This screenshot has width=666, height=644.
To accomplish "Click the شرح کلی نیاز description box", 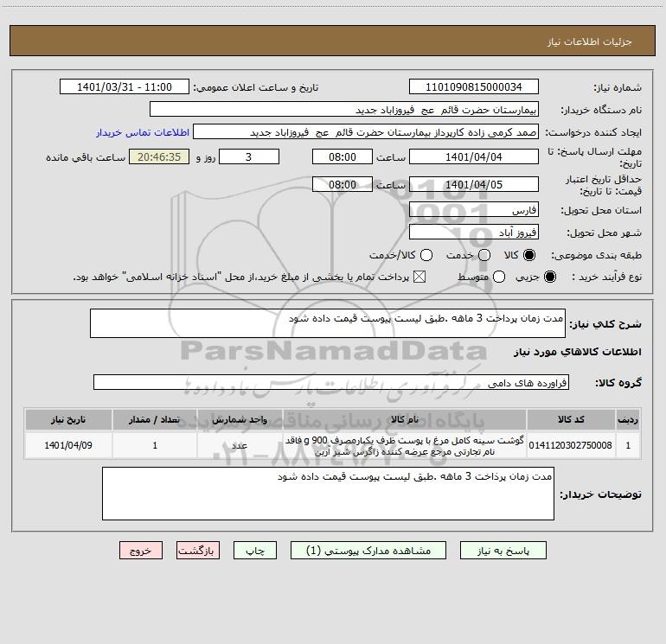I will click(328, 323).
